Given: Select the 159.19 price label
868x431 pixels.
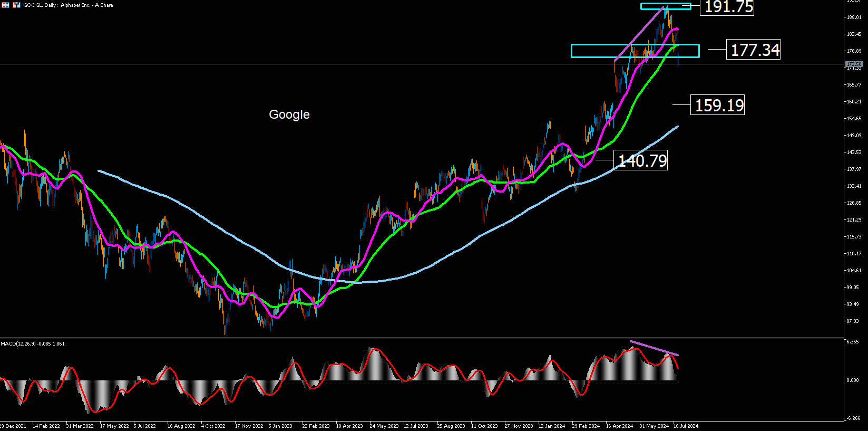Looking at the screenshot, I should 717,105.
